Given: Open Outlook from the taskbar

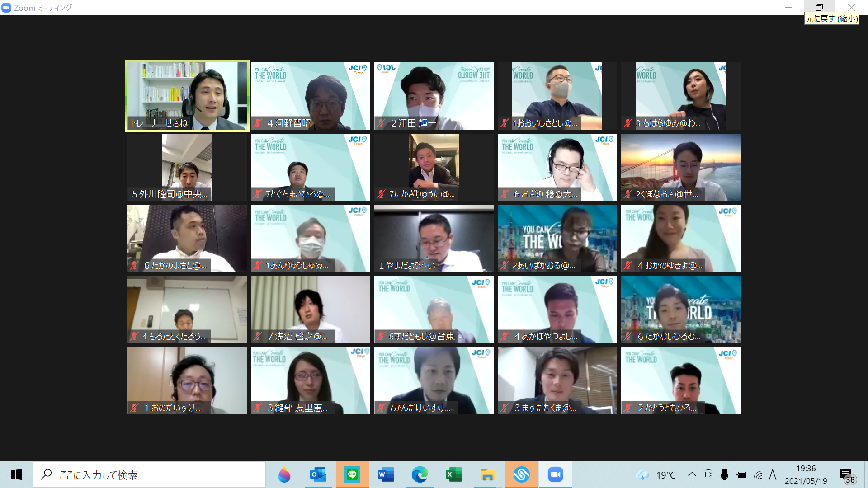Looking at the screenshot, I should pyautogui.click(x=318, y=474).
